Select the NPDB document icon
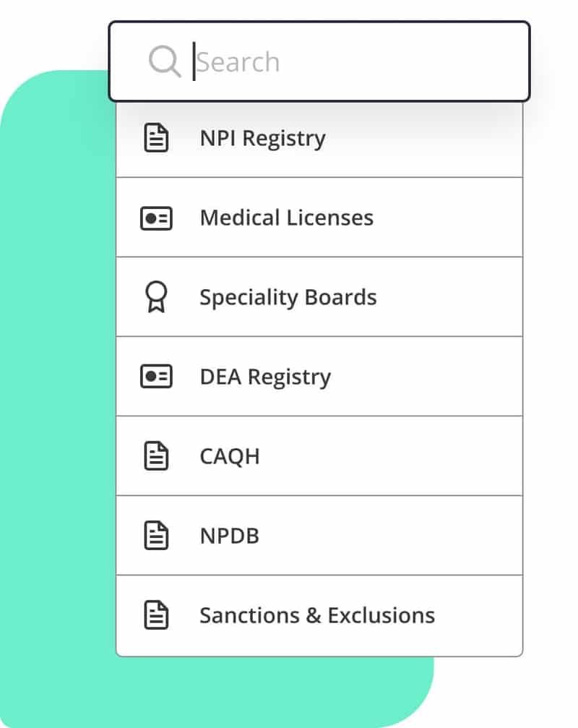This screenshot has height=728, width=578. [x=156, y=535]
